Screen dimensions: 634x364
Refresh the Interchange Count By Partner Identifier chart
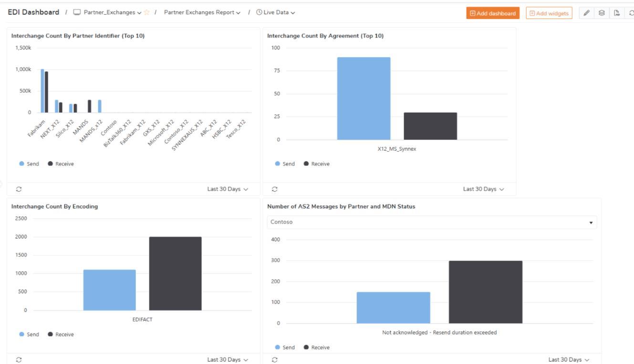18,189
